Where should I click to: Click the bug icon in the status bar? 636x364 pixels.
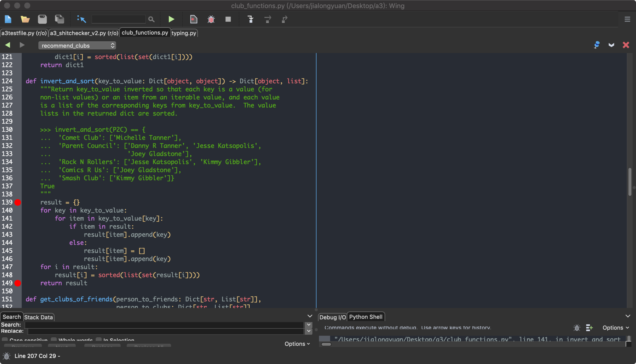(6, 356)
